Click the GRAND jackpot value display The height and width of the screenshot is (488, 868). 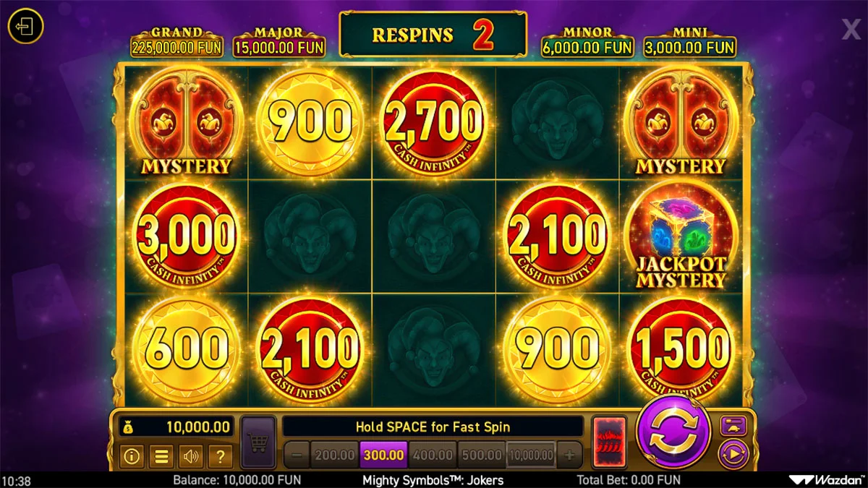(177, 48)
